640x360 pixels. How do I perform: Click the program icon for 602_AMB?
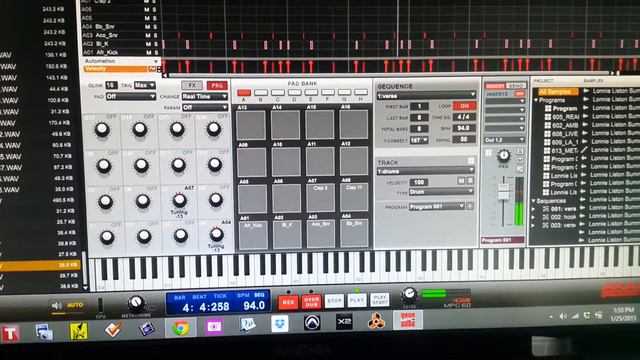pyautogui.click(x=547, y=124)
